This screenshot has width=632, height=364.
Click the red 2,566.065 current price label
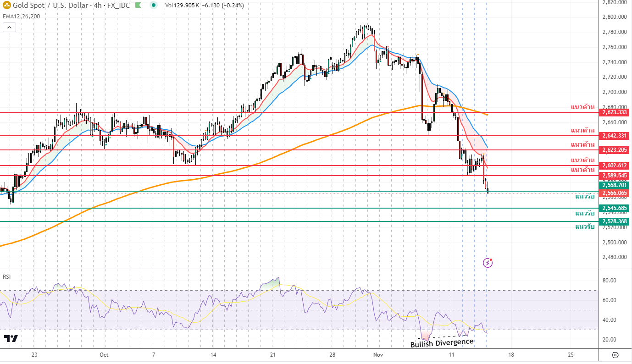pos(615,193)
